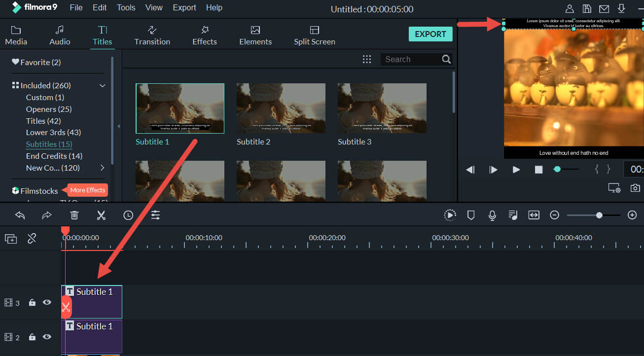644x356 pixels.
Task: Open preview display settings icon
Action: point(614,188)
